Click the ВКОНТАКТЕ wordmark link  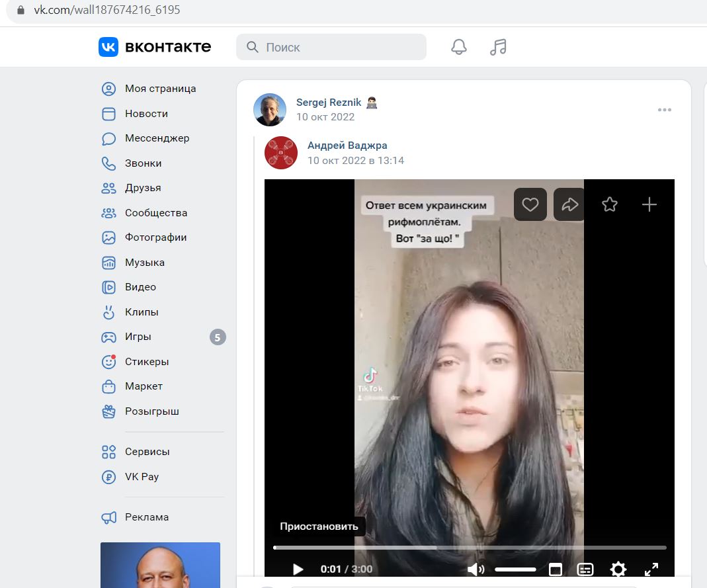pos(168,47)
